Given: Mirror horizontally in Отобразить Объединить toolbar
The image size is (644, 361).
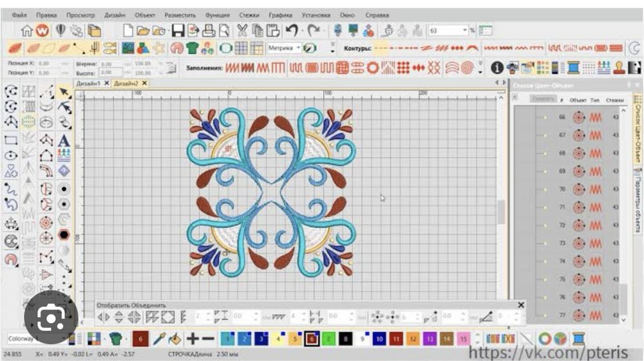Looking at the screenshot, I should 104,317.
